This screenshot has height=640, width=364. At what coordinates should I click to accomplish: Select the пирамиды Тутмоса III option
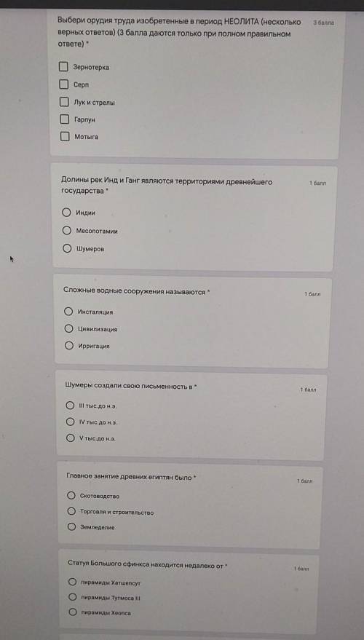coord(73,597)
